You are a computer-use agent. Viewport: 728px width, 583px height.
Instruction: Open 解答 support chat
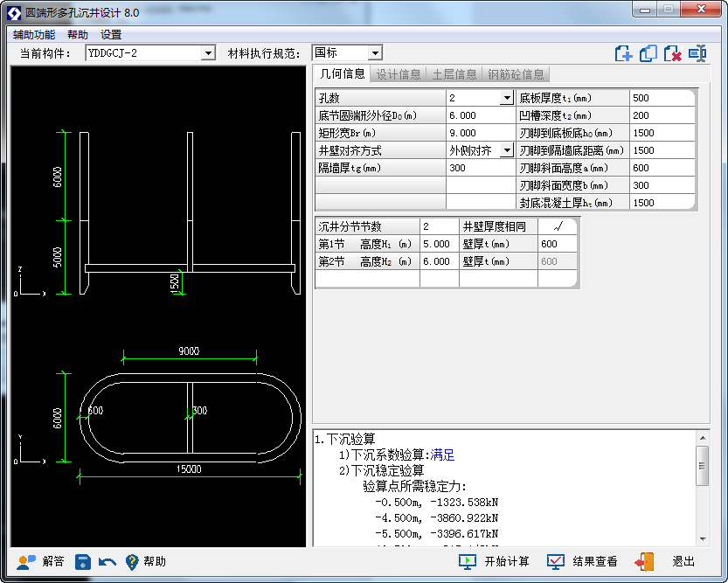pyautogui.click(x=40, y=562)
